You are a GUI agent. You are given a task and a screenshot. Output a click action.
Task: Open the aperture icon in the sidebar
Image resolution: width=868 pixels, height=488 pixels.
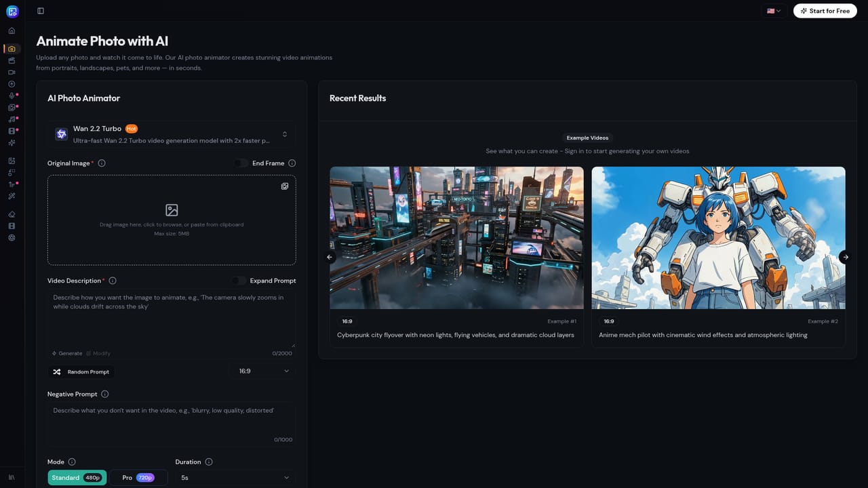coord(12,238)
